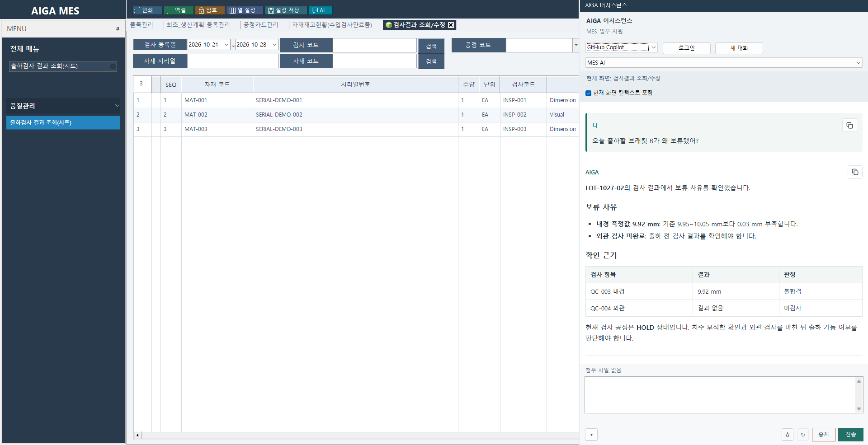Click the 검사코드 column header
The height and width of the screenshot is (445, 868).
pos(523,85)
